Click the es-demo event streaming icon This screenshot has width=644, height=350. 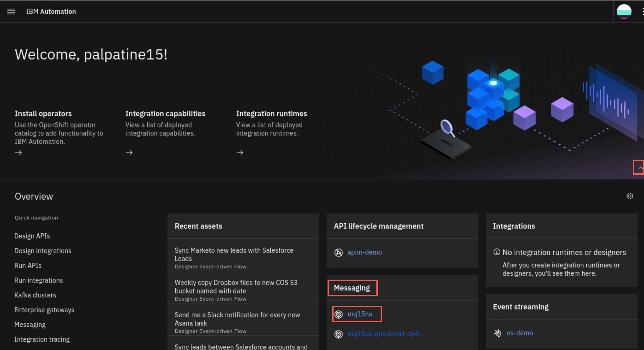coord(498,333)
